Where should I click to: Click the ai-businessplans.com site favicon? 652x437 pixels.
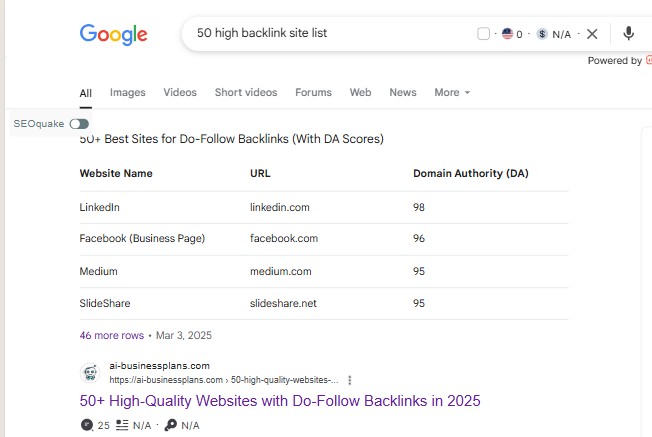tap(90, 373)
